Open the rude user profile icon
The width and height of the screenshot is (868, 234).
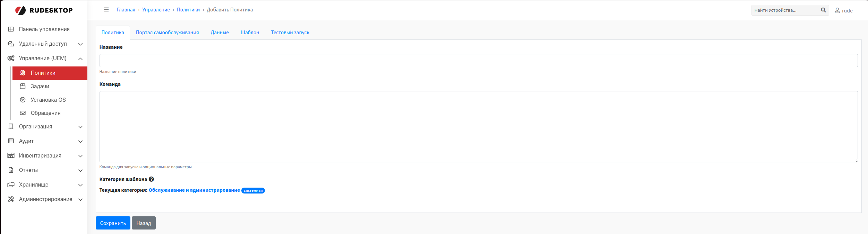[x=837, y=11]
